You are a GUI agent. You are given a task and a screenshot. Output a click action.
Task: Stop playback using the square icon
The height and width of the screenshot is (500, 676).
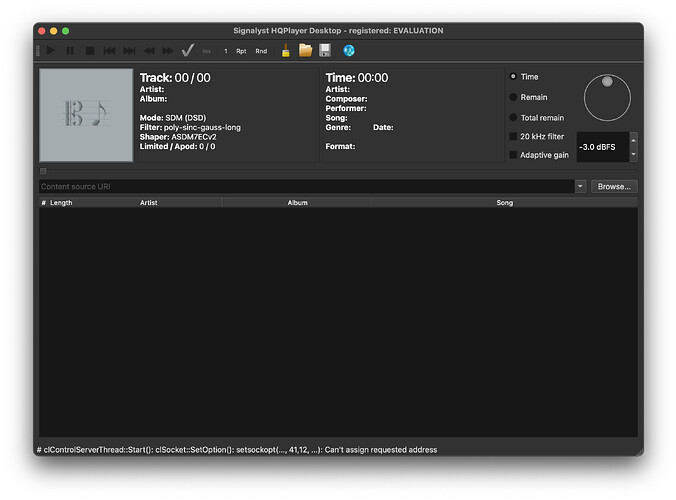(x=90, y=51)
